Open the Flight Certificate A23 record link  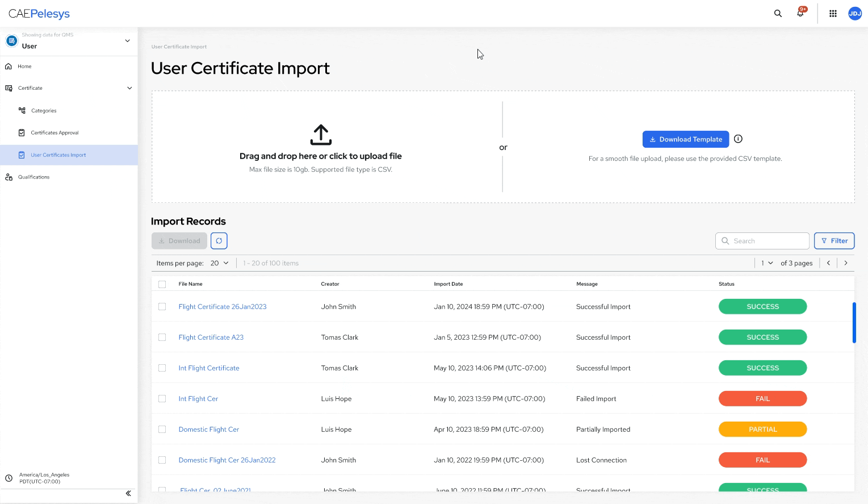coord(211,337)
